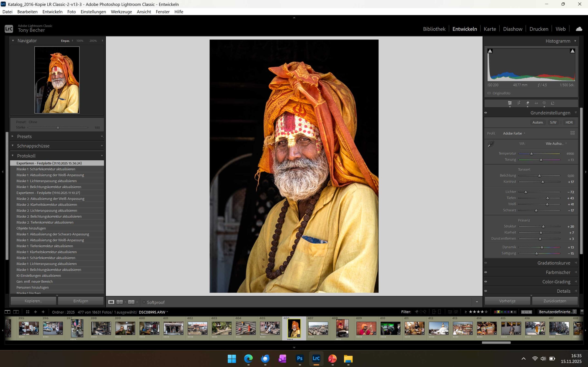Adjust the Belichtung slider handle
This screenshot has width=588, height=367.
point(539,176)
